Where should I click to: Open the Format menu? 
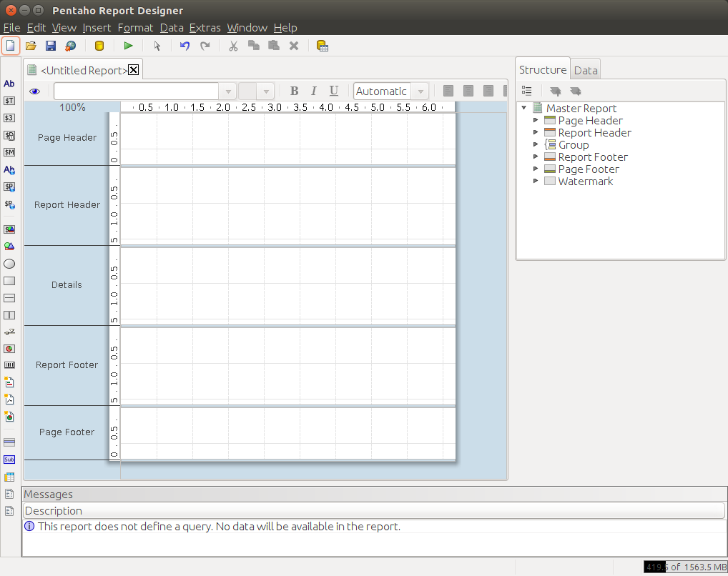[135, 28]
